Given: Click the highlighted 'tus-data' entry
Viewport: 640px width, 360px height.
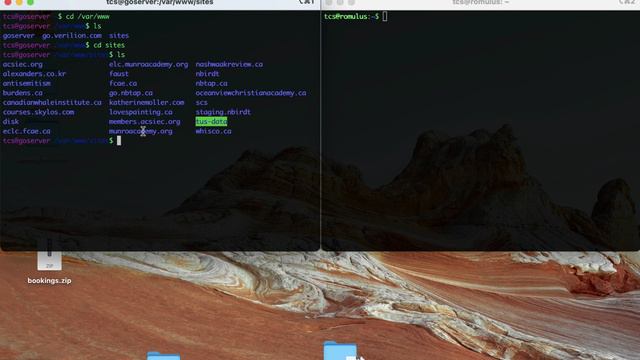Looking at the screenshot, I should 211,121.
